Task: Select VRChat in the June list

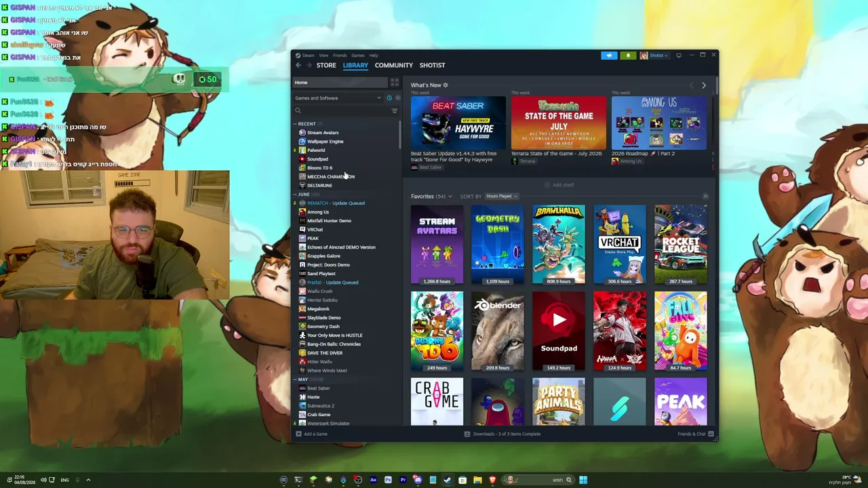Action: coord(315,230)
